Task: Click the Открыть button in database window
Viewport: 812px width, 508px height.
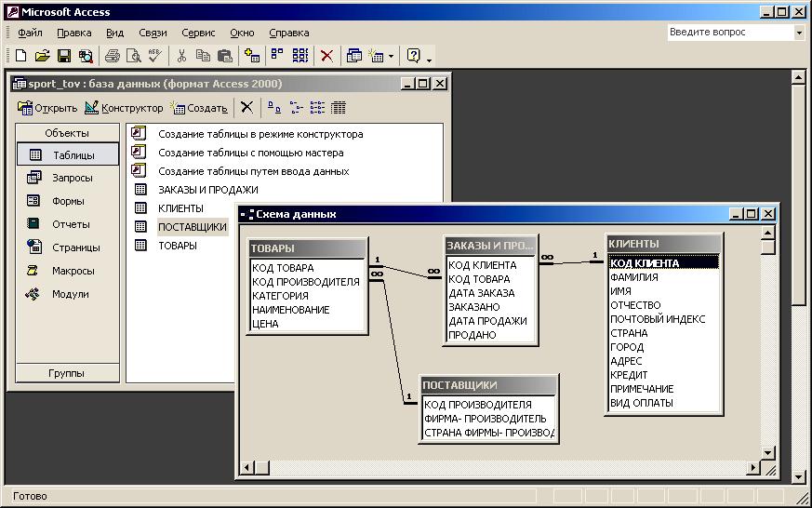Action: (47, 108)
